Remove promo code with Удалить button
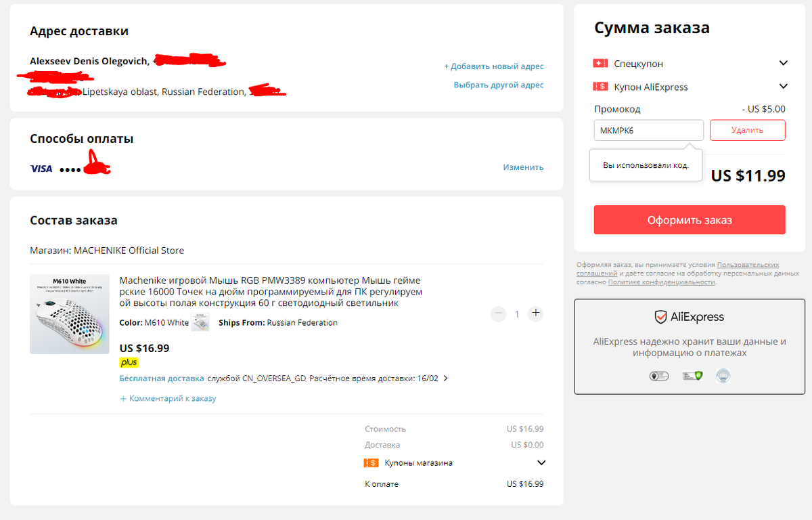Image resolution: width=812 pixels, height=520 pixels. pyautogui.click(x=748, y=130)
